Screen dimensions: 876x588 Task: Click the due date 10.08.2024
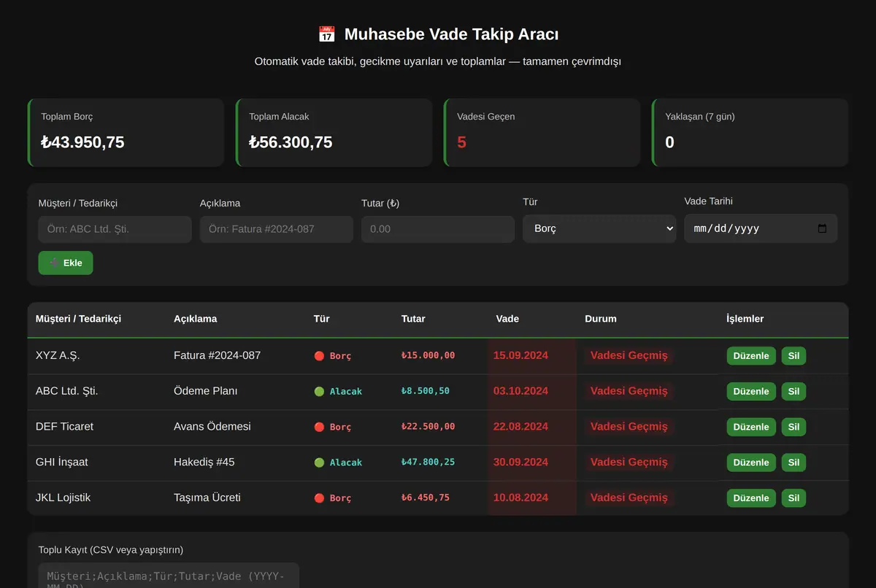520,498
